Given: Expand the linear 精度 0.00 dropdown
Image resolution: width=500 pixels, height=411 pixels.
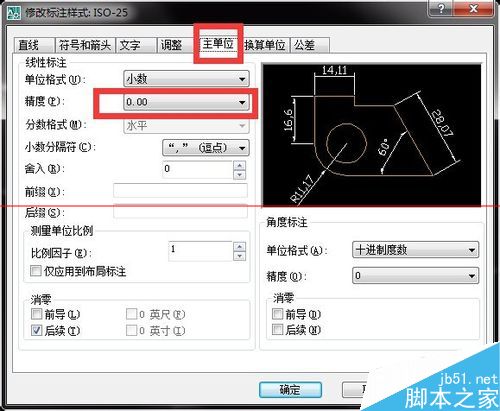Looking at the screenshot, I should tap(186, 102).
